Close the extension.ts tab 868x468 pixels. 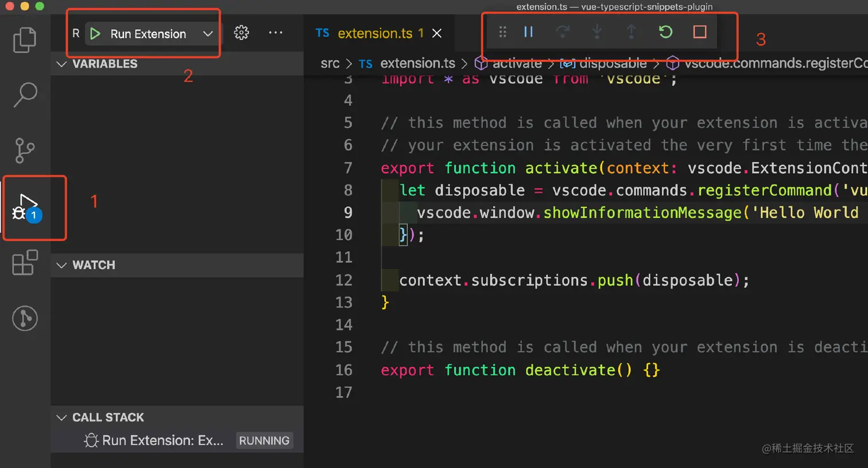(x=437, y=33)
